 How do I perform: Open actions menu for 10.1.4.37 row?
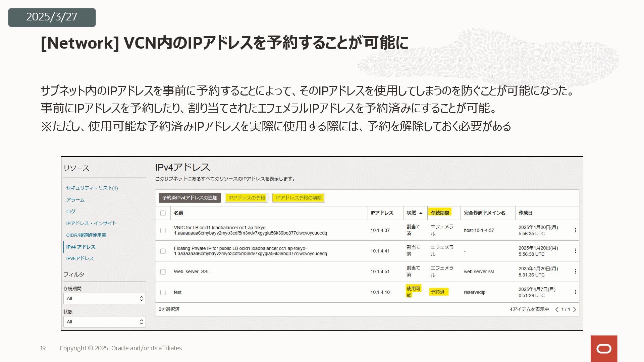pos(575,230)
